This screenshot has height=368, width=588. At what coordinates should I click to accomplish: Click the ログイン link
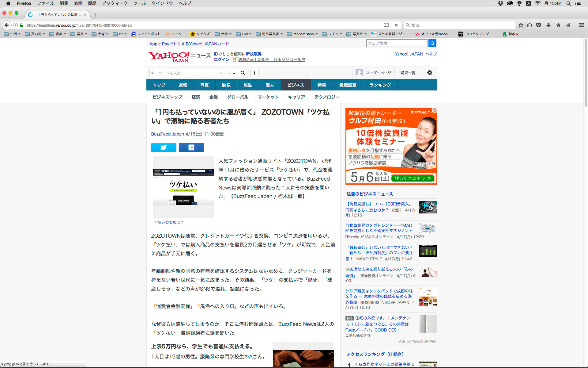pyautogui.click(x=221, y=59)
